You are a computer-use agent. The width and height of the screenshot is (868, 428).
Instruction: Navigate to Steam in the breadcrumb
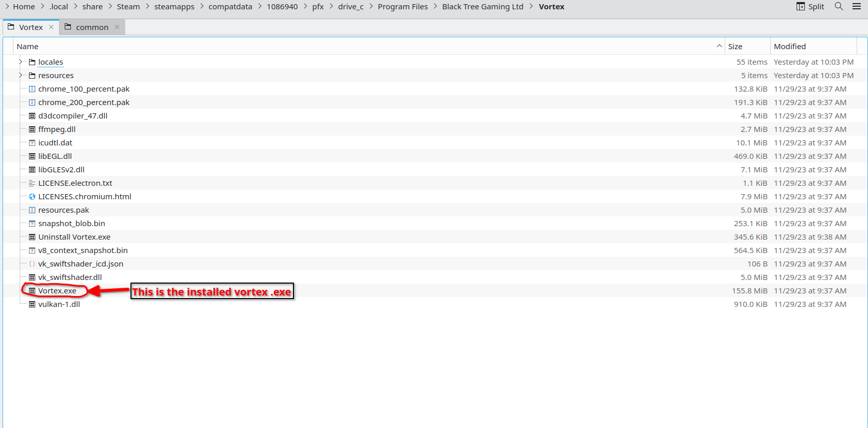click(x=128, y=7)
